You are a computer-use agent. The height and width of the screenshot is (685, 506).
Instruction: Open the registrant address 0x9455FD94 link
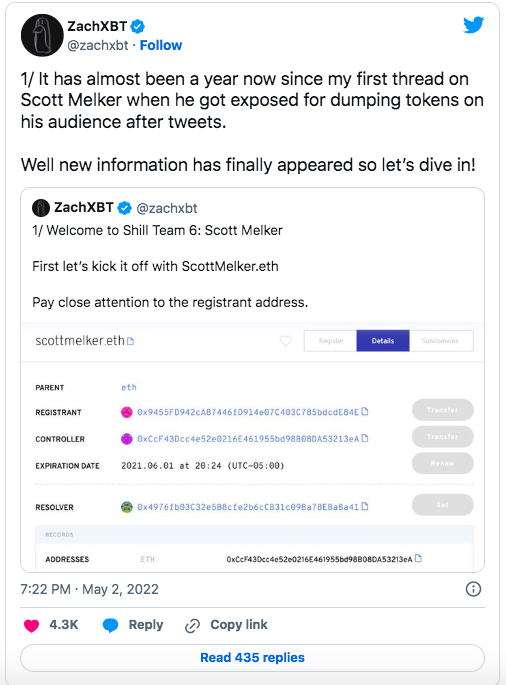point(248,412)
